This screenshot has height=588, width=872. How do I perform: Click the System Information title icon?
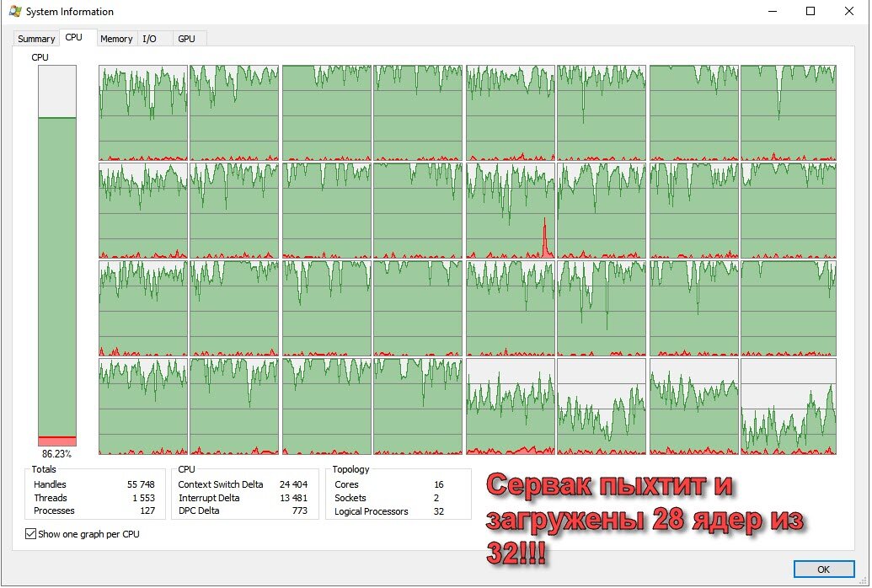(x=15, y=11)
